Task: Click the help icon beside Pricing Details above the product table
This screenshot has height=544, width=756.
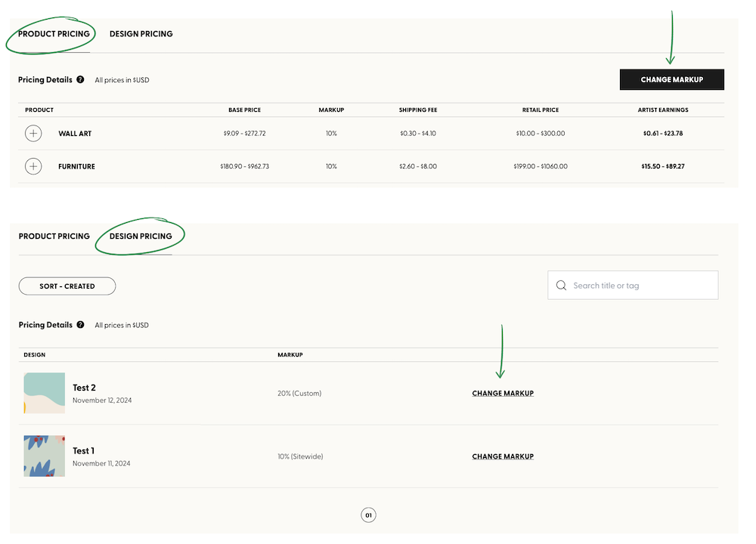Action: [80, 79]
